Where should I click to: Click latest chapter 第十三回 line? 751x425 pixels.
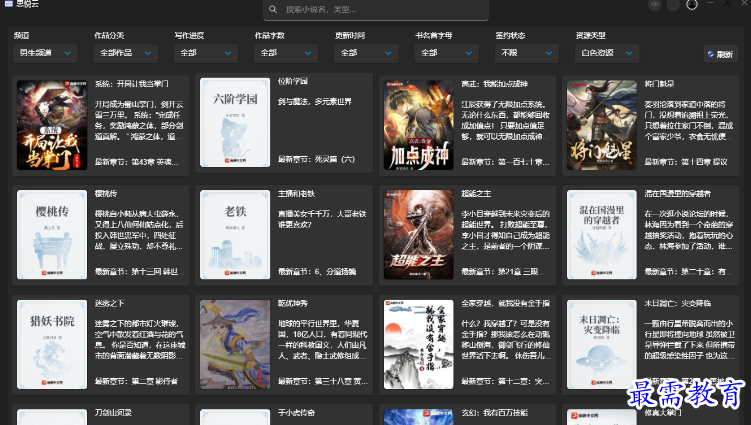[137, 272]
